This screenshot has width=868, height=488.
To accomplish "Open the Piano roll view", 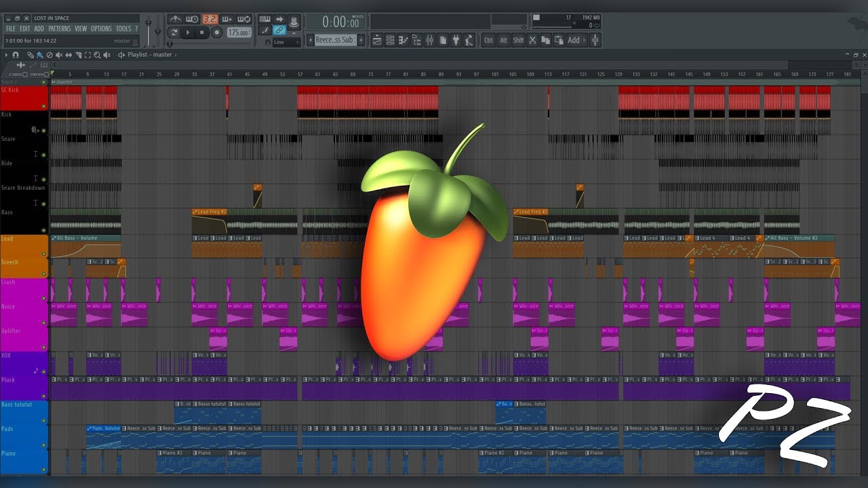I will coord(403,40).
